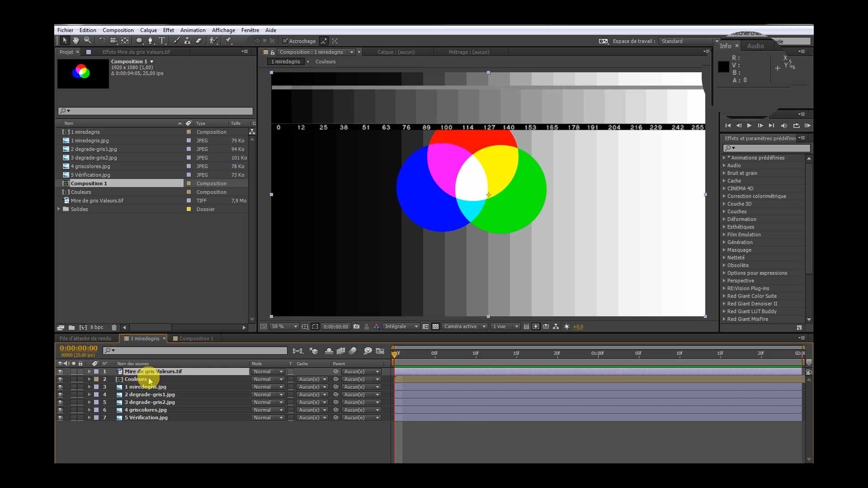Switch to File d'attente de rendu tab

pyautogui.click(x=85, y=338)
